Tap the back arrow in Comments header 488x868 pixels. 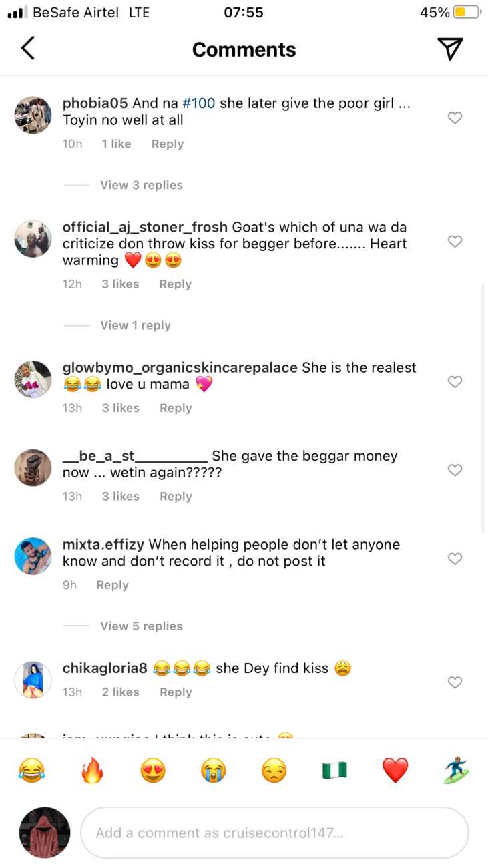28,49
